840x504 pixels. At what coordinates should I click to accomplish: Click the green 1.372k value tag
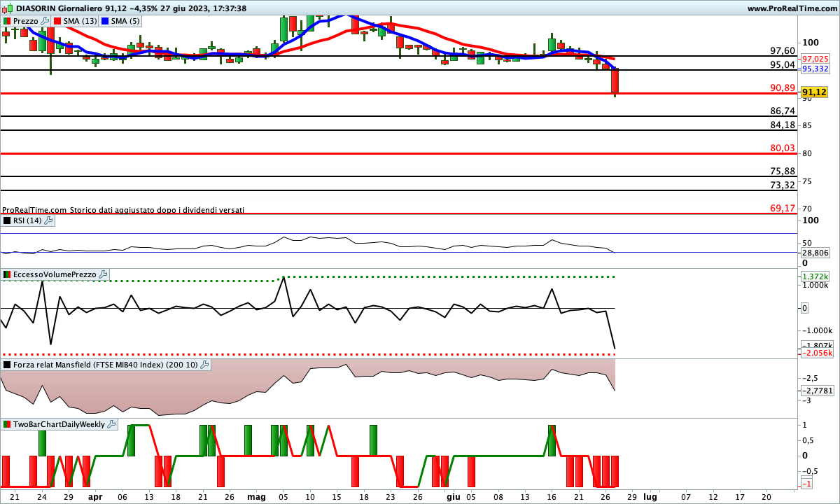click(815, 276)
